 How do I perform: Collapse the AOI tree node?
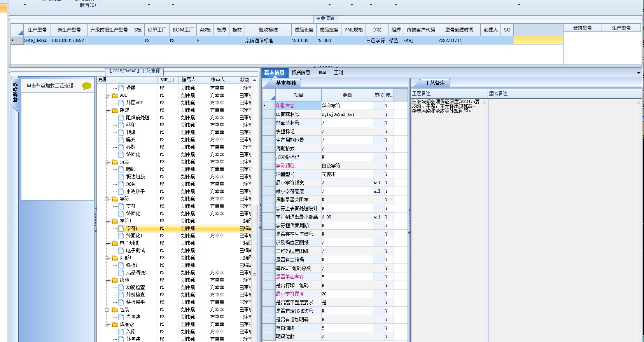click(107, 95)
